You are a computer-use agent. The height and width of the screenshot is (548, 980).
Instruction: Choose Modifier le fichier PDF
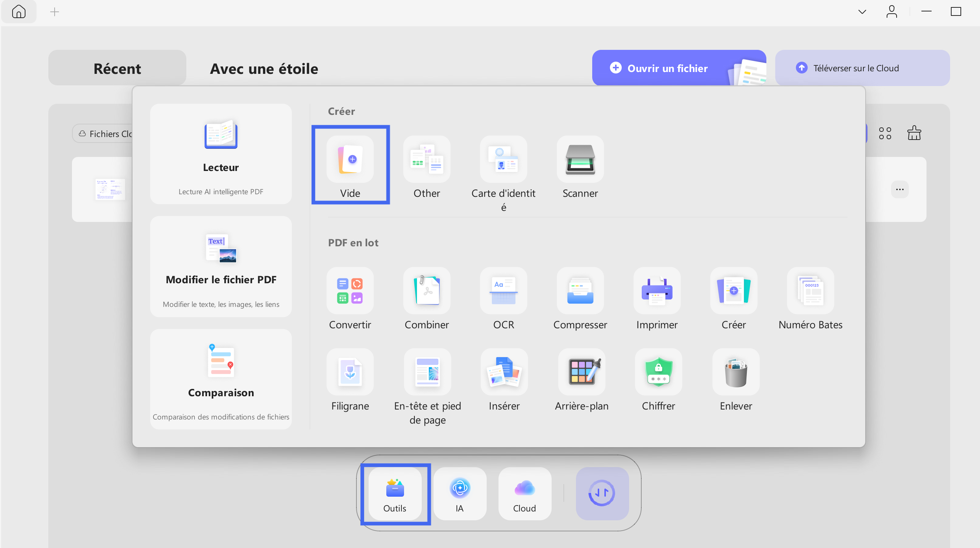[221, 267]
